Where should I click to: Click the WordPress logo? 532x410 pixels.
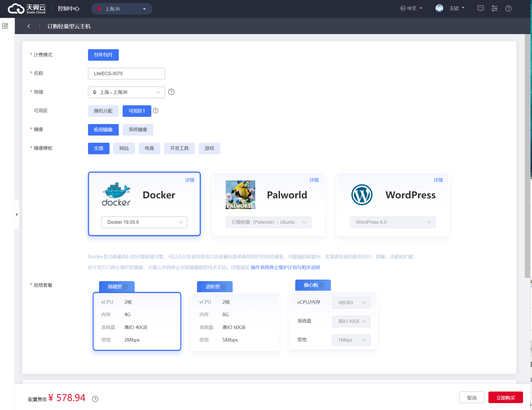362,195
